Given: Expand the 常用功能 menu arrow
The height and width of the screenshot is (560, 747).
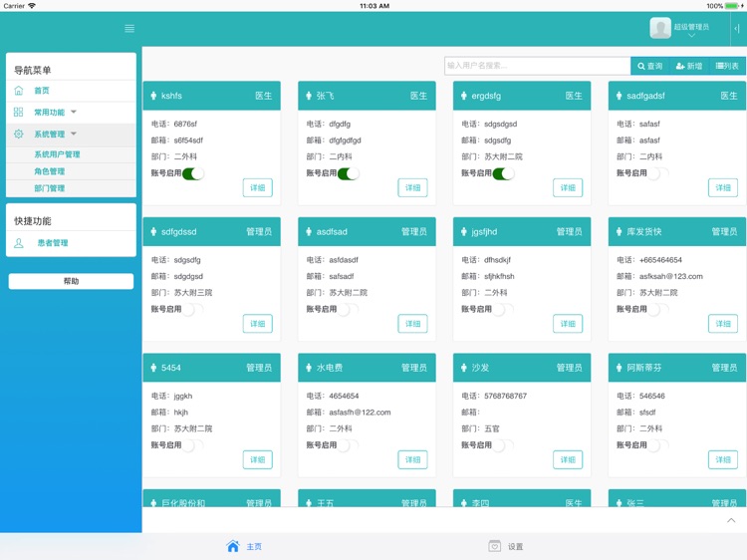Looking at the screenshot, I should [74, 112].
